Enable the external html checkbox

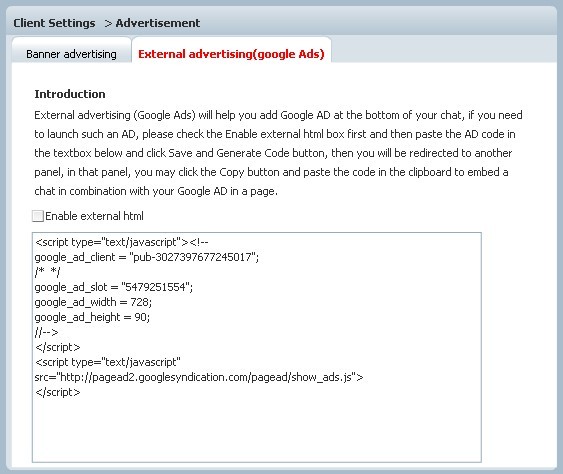click(x=38, y=216)
